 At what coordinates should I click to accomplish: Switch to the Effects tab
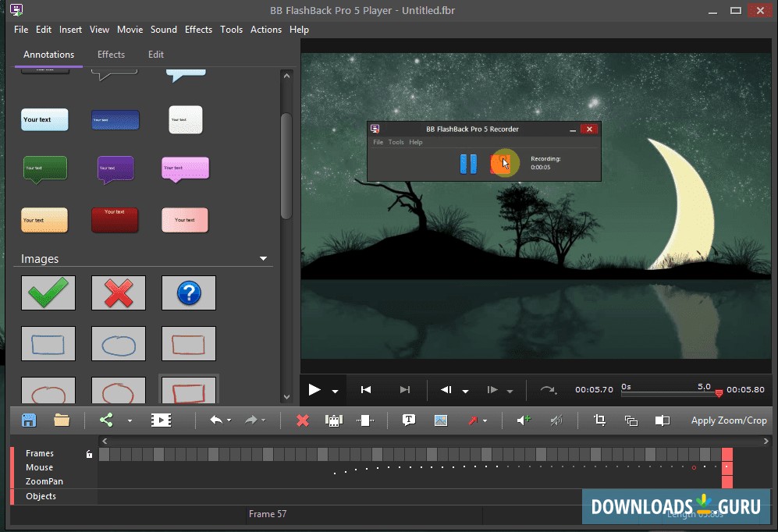(111, 55)
